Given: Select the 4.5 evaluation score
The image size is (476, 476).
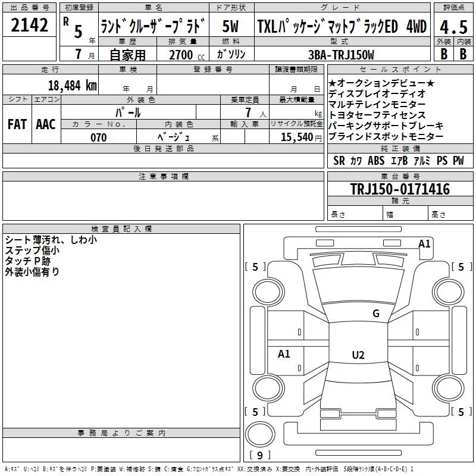Looking at the screenshot, I should 454,27.
